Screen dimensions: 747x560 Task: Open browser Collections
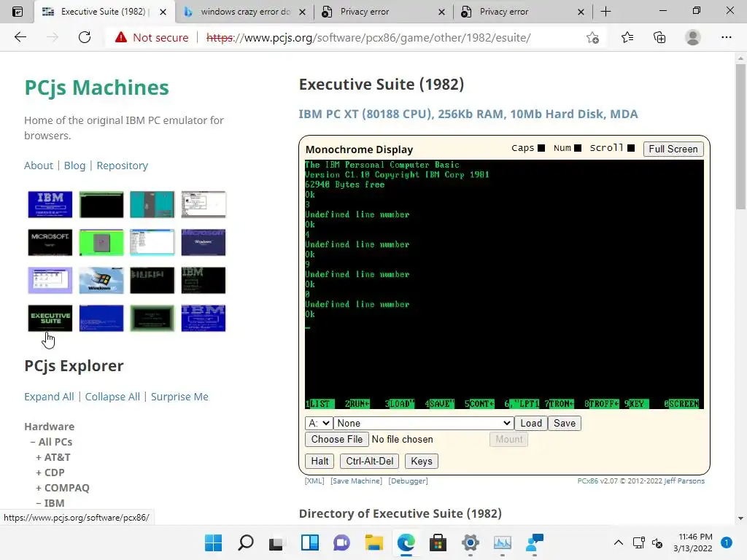point(659,37)
